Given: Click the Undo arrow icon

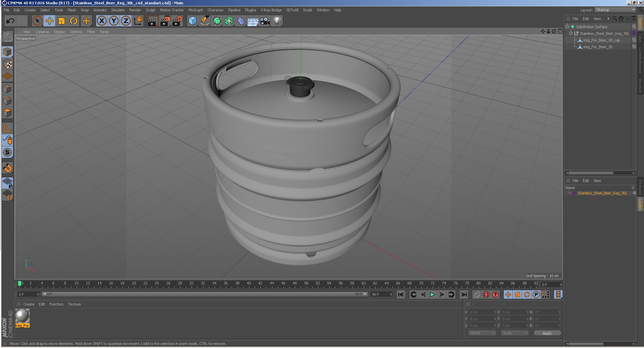Looking at the screenshot, I should [10, 21].
